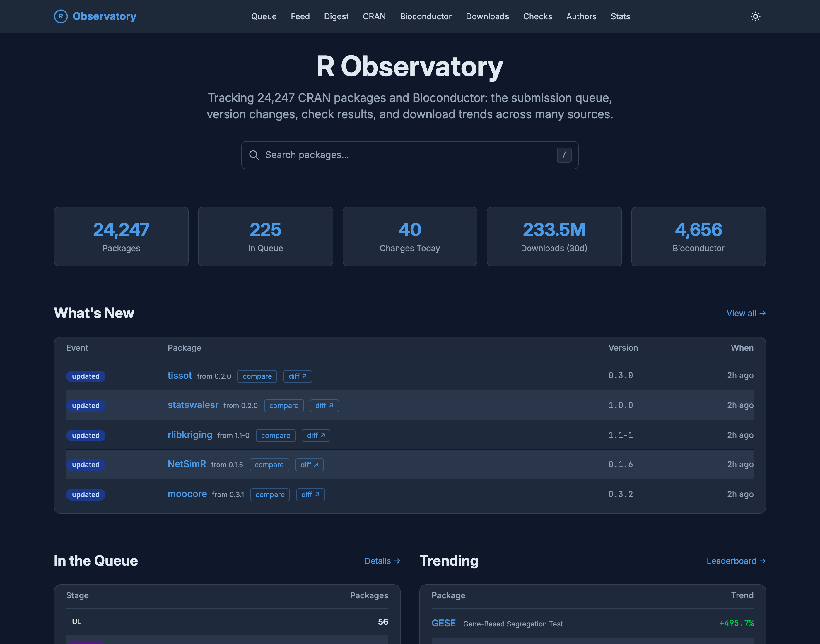The width and height of the screenshot is (820, 644).
Task: Click the 4,656 Bioconductor card
Action: [x=698, y=237]
